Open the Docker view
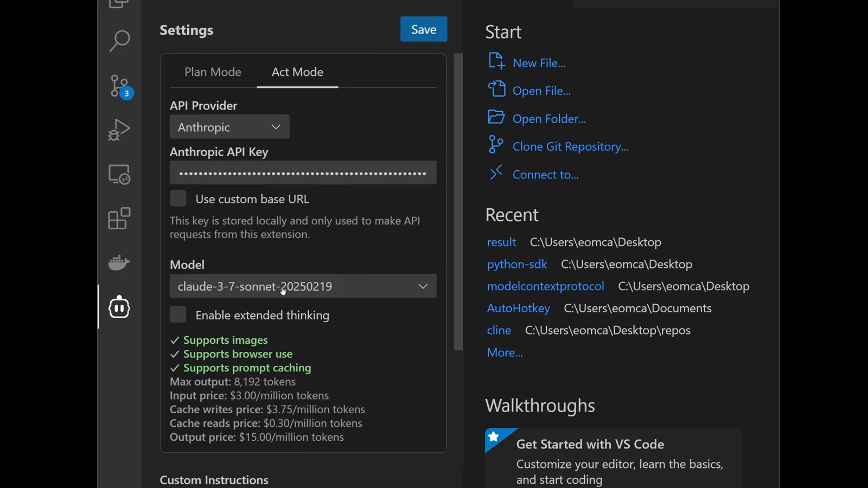868x488 pixels. tap(119, 263)
